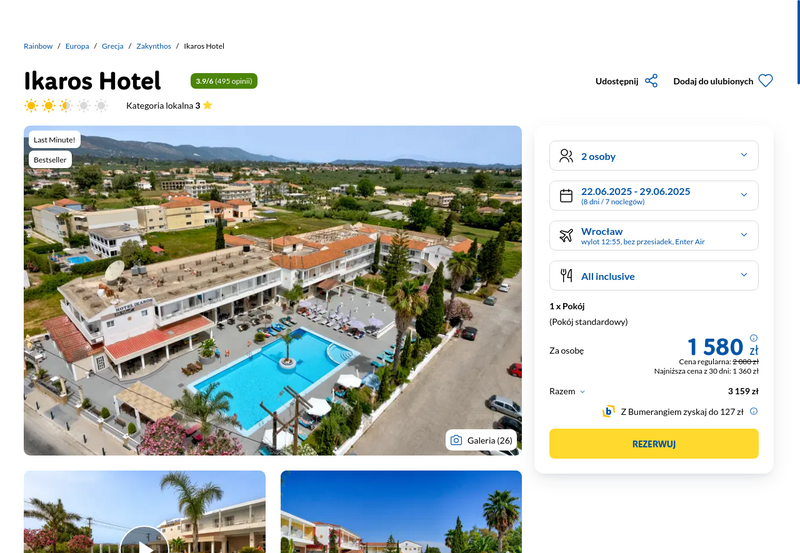Click the calendar icon in date field
This screenshot has width=800, height=553.
566,195
